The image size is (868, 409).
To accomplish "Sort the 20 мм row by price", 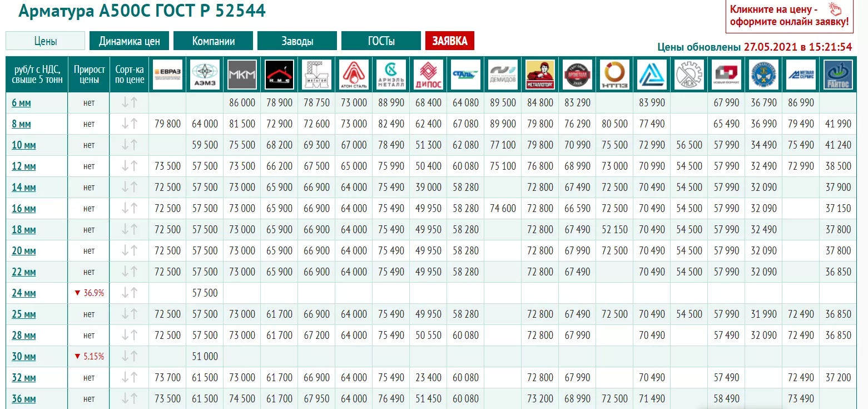I will pyautogui.click(x=130, y=250).
